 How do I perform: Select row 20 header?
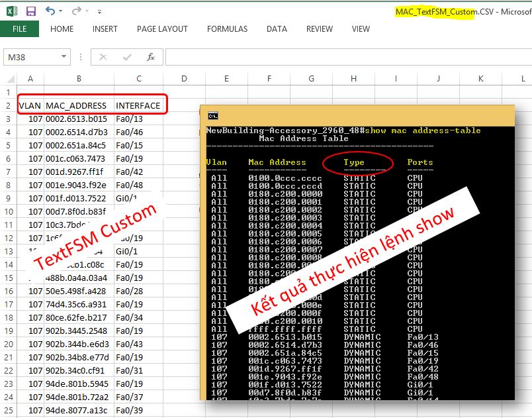9,344
